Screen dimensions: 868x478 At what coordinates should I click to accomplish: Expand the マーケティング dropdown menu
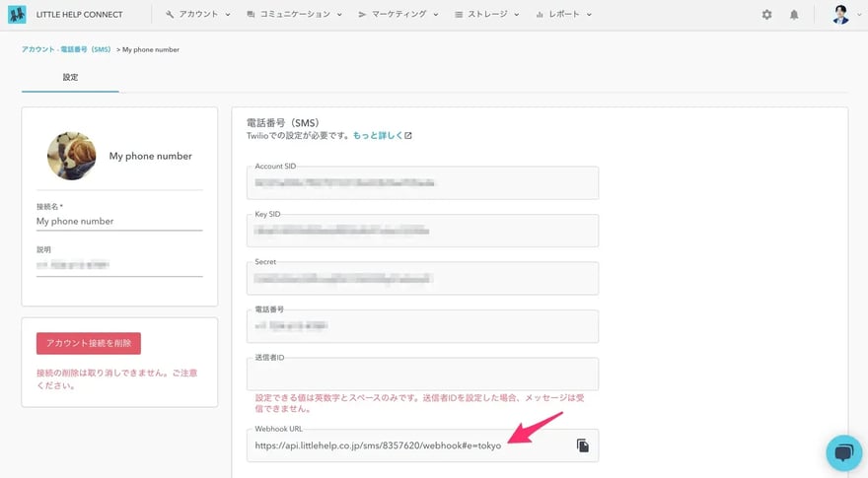[x=398, y=15]
